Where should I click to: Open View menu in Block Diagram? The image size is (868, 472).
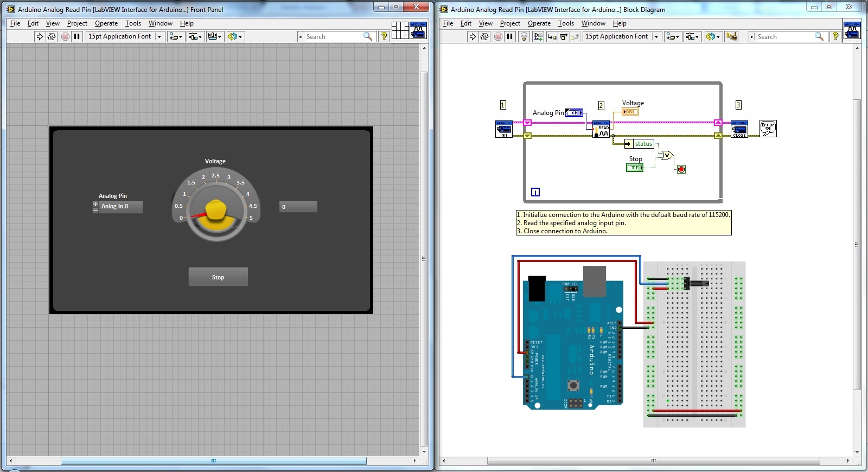pyautogui.click(x=486, y=23)
